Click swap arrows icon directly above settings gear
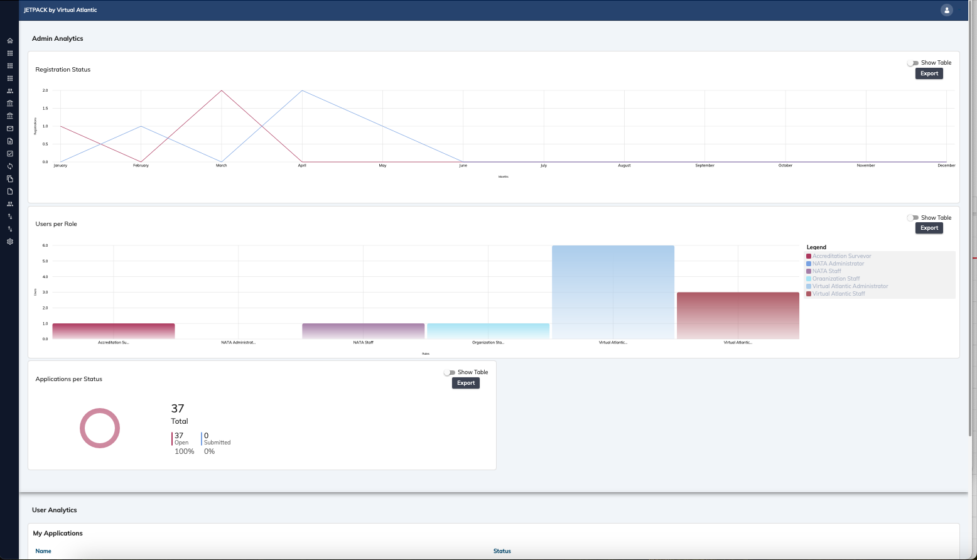This screenshot has height=560, width=977. [10, 229]
